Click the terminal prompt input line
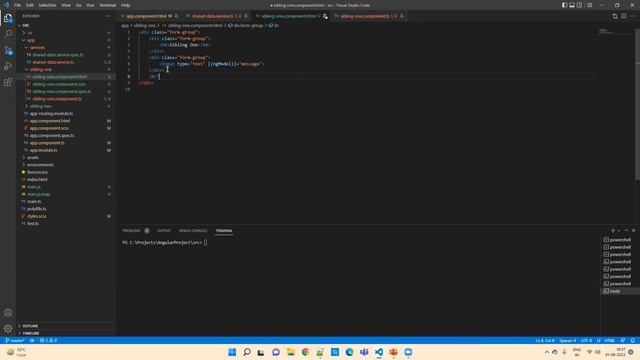The width and height of the screenshot is (640, 360). click(x=164, y=242)
